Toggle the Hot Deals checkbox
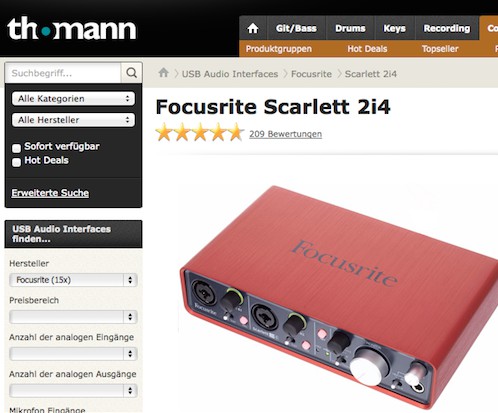 [x=16, y=162]
